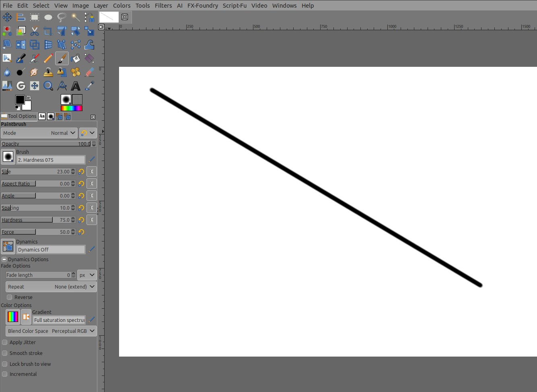
Task: Open the Script-Fu menu
Action: tap(235, 6)
